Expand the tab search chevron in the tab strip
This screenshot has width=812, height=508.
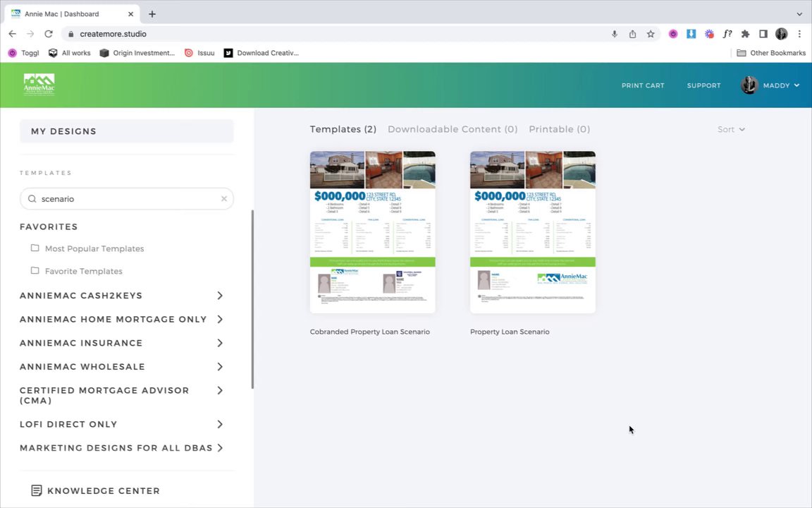[799, 14]
